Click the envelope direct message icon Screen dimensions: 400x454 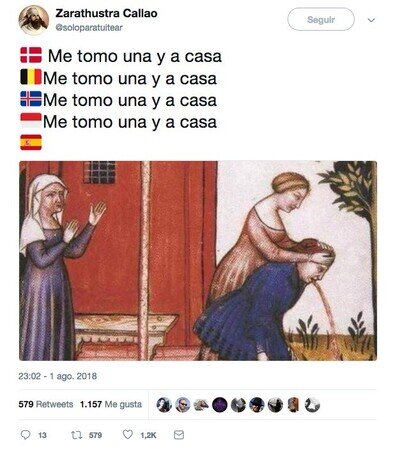179,435
